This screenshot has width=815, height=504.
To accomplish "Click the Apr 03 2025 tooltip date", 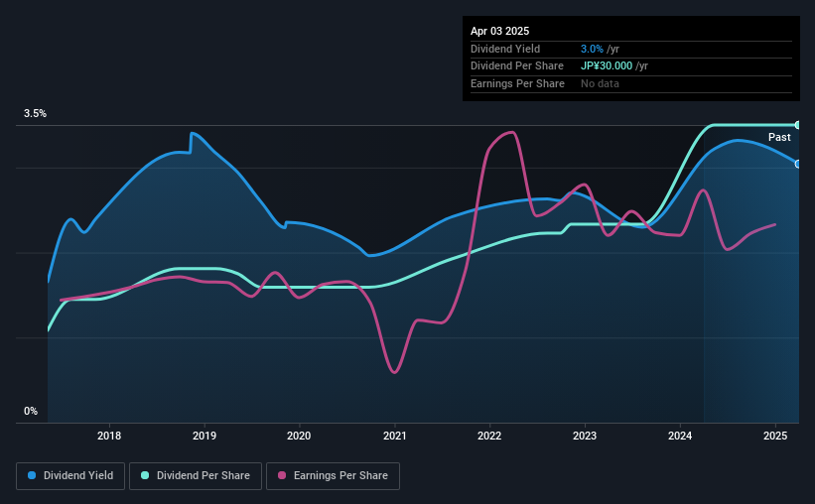I will point(499,31).
